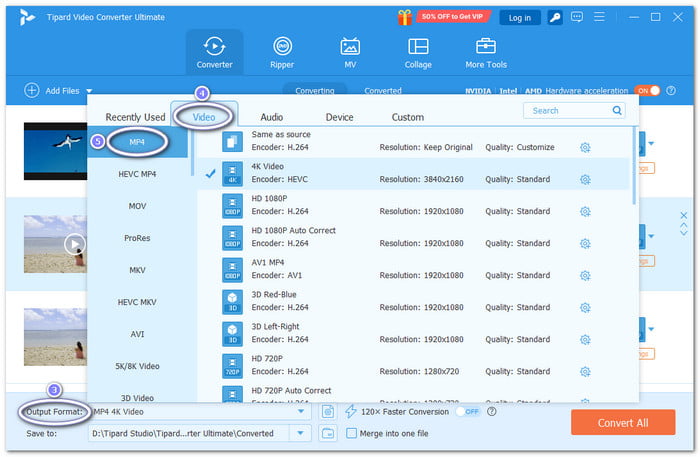This screenshot has height=457, width=700.
Task: Open help for 120x Faster Conversion
Action: coord(492,411)
